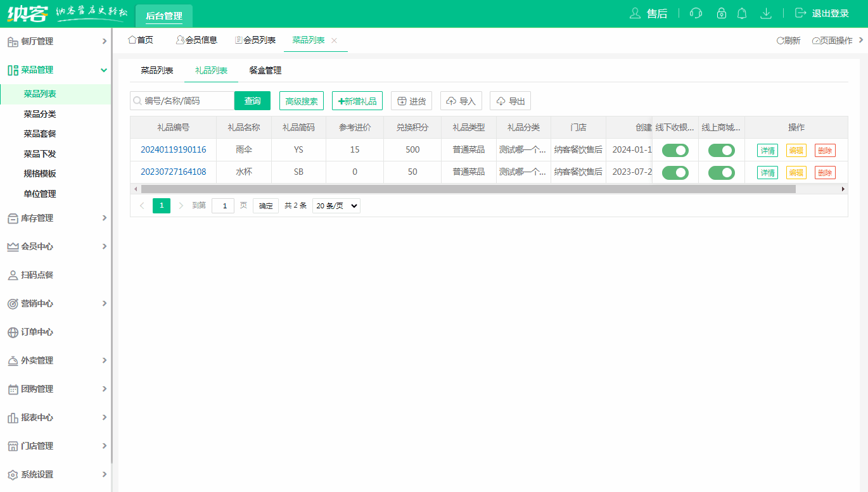Click the lock screen icon in top bar

coord(721,13)
